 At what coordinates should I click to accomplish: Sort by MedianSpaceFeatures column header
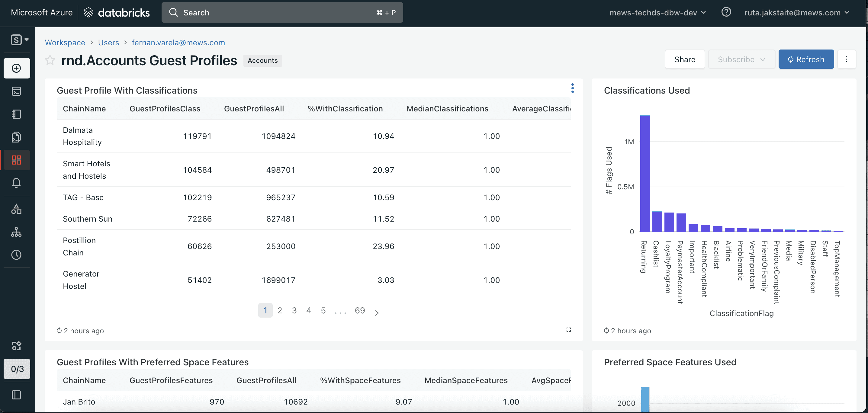[x=466, y=380]
